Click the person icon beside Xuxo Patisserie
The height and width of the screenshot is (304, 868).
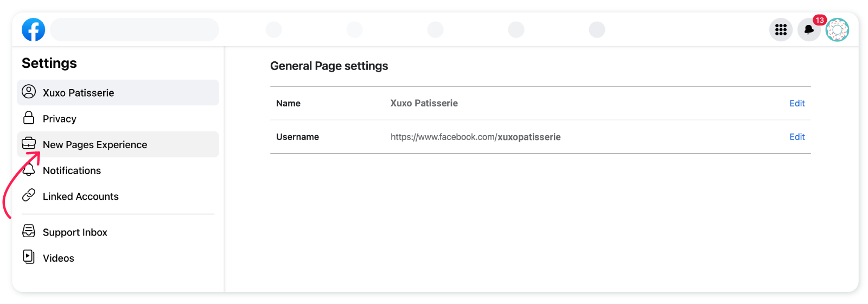[x=29, y=92]
